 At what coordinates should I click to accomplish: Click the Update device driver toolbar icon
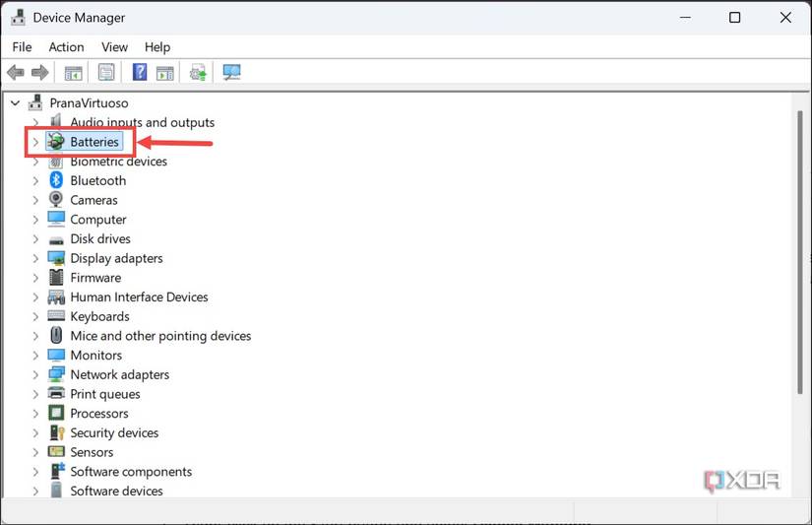198,73
